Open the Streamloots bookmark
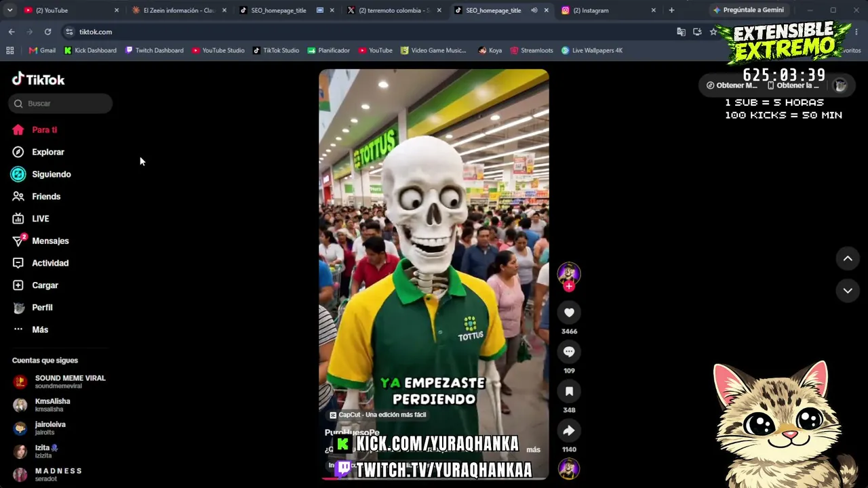Screen dimensions: 868x488 tap(532, 50)
